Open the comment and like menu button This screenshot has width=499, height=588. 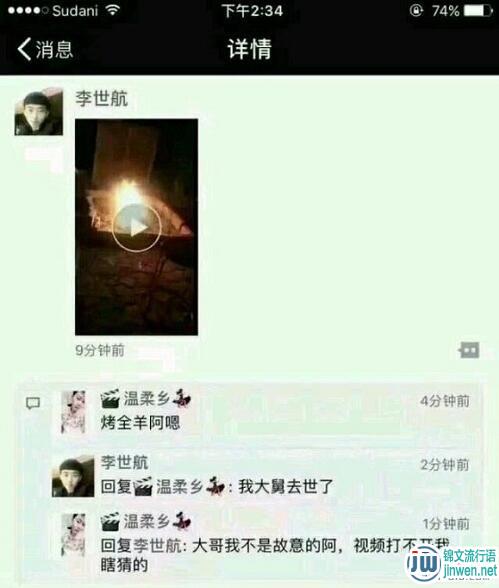[469, 350]
